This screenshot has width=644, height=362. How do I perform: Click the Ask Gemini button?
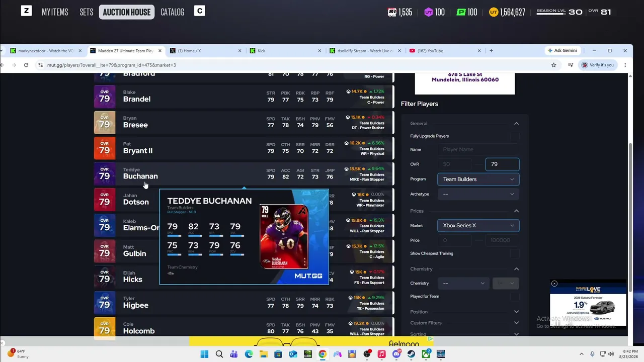(562, 51)
